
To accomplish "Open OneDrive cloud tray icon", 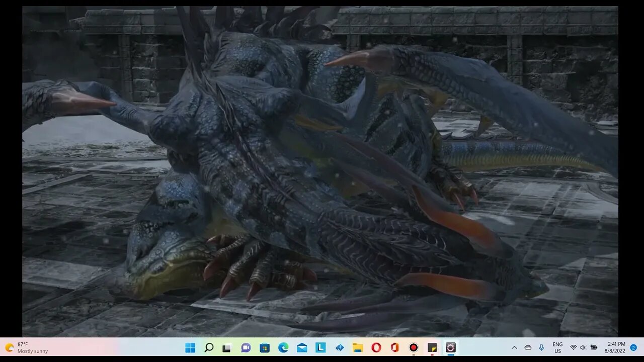I will pos(528,347).
